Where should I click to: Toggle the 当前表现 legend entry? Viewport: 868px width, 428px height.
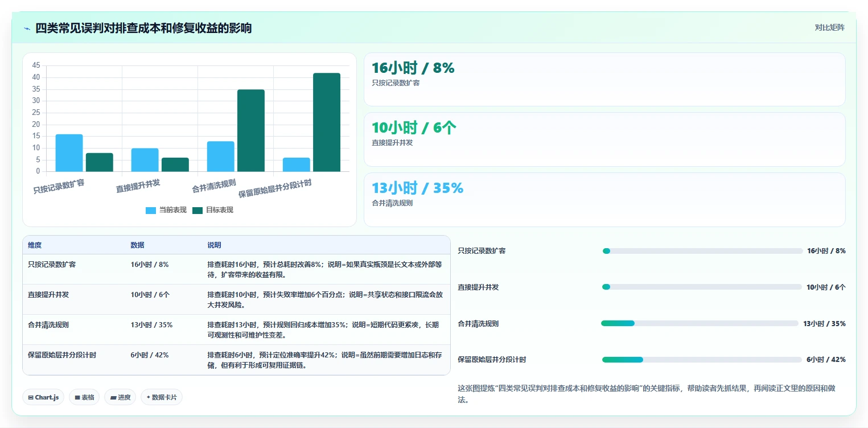click(166, 210)
